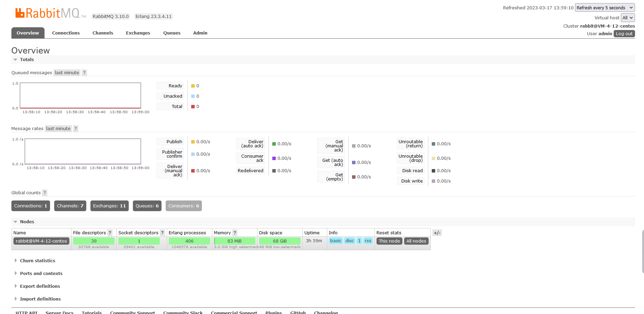The image size is (644, 314).
Task: Click the Publish rate yellow swatch
Action: pyautogui.click(x=193, y=141)
